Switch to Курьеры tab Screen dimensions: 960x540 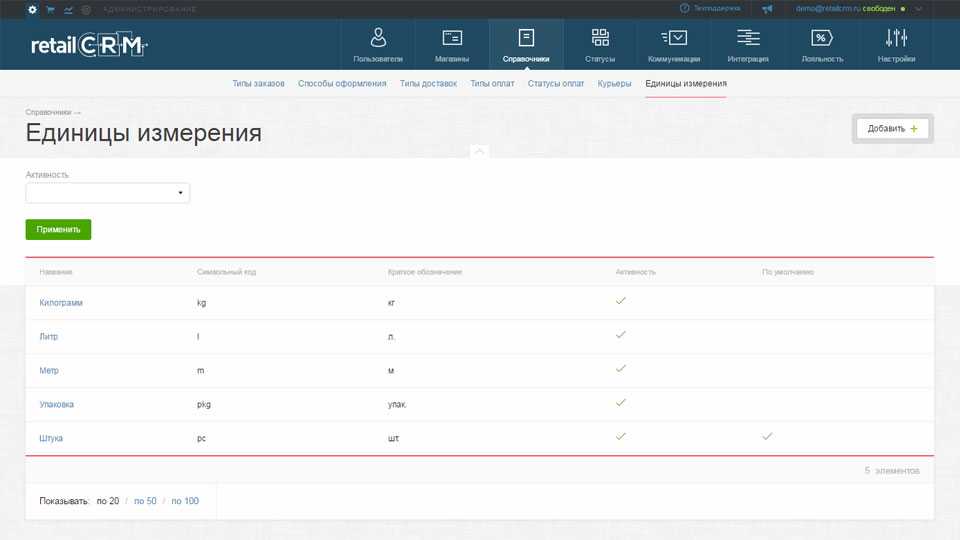click(614, 83)
